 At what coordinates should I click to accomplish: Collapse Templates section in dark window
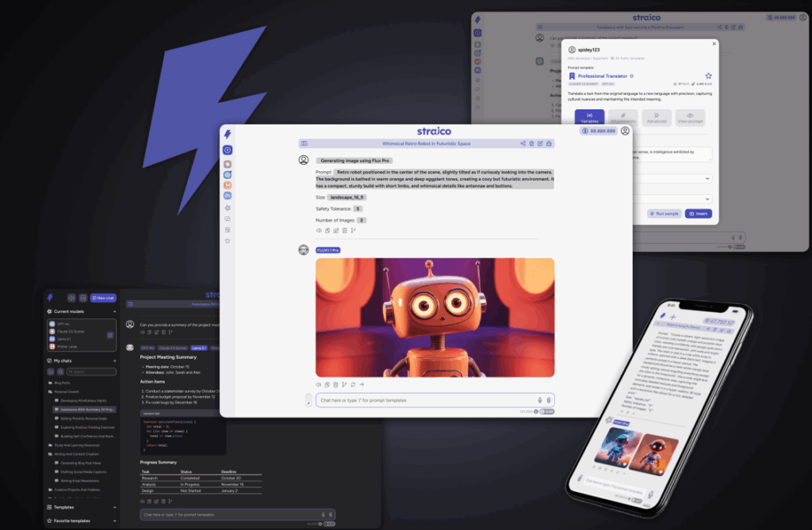click(114, 507)
